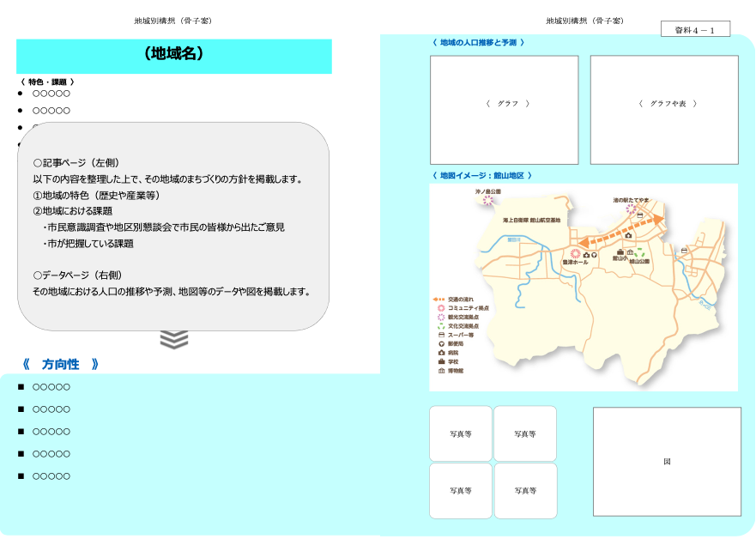Click the right-pointing orange arrowhead on the map
Viewport: 756px width, 539px height.
657,218
